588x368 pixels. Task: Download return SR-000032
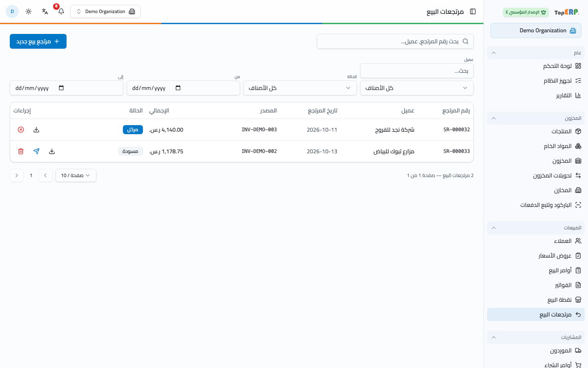coord(36,130)
